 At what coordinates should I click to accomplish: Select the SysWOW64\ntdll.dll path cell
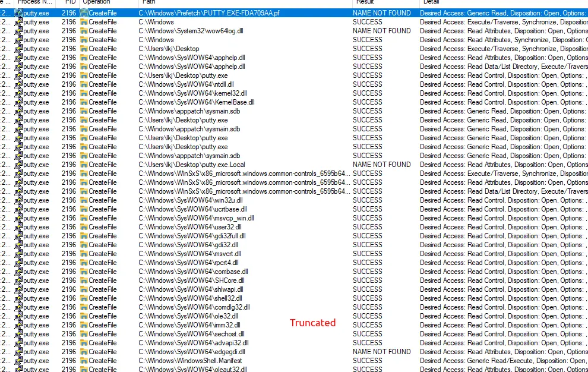[186, 84]
